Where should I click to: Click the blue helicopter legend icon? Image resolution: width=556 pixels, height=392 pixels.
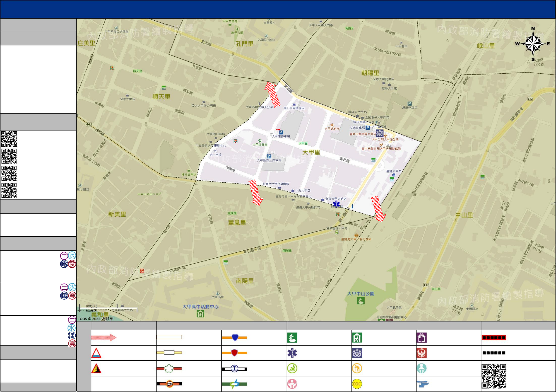click(x=423, y=384)
